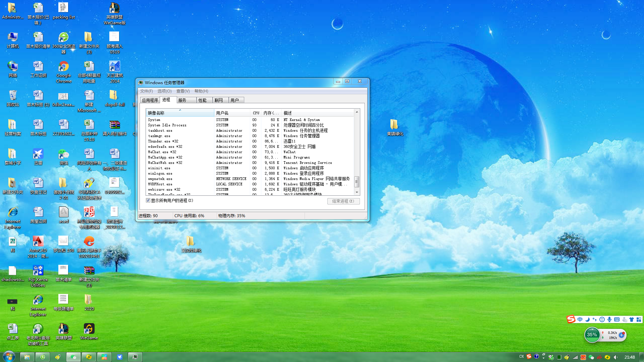This screenshot has height=362, width=644.
Task: Click the 结束进程 button
Action: click(x=343, y=201)
